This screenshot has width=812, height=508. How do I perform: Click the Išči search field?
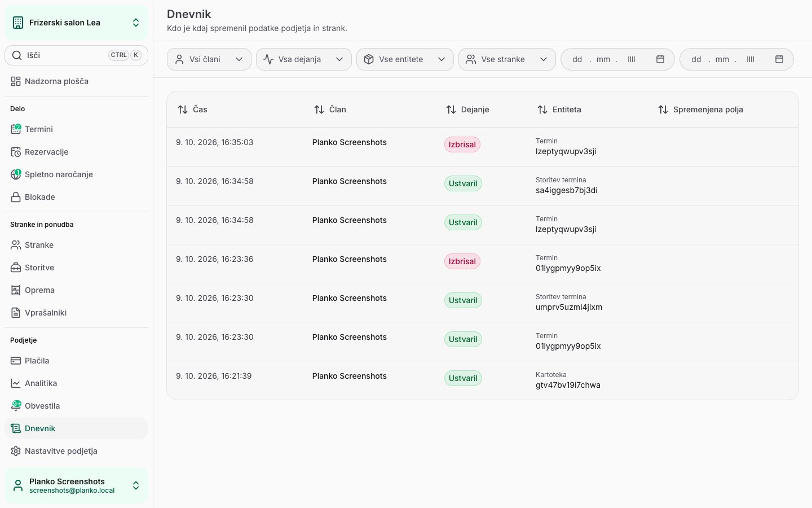pyautogui.click(x=76, y=55)
